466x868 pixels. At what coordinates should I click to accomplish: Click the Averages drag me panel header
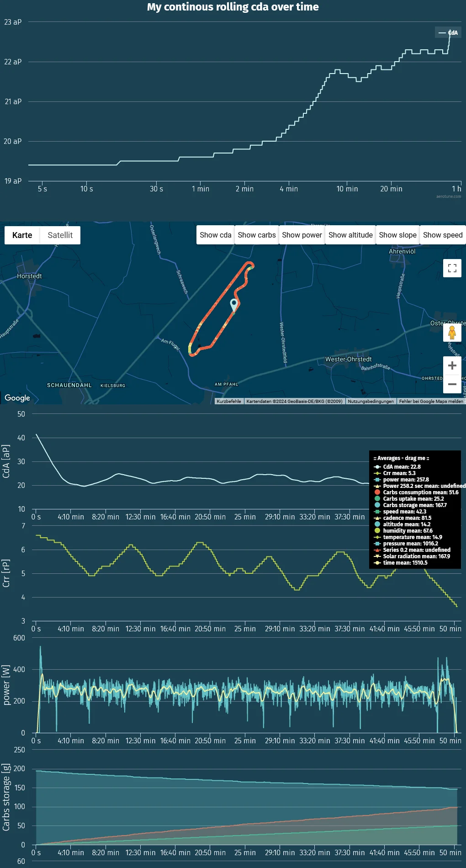(401, 458)
